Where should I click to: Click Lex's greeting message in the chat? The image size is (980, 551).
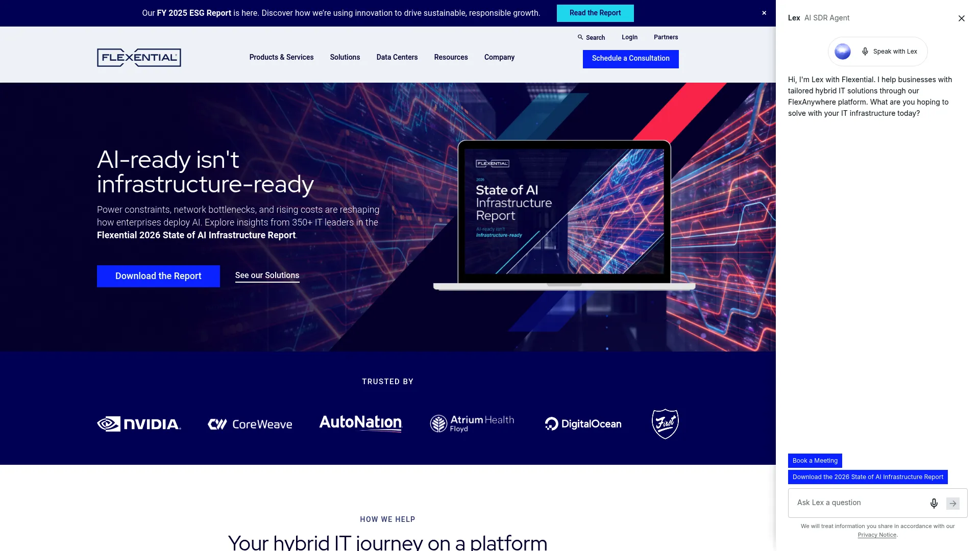tap(870, 96)
